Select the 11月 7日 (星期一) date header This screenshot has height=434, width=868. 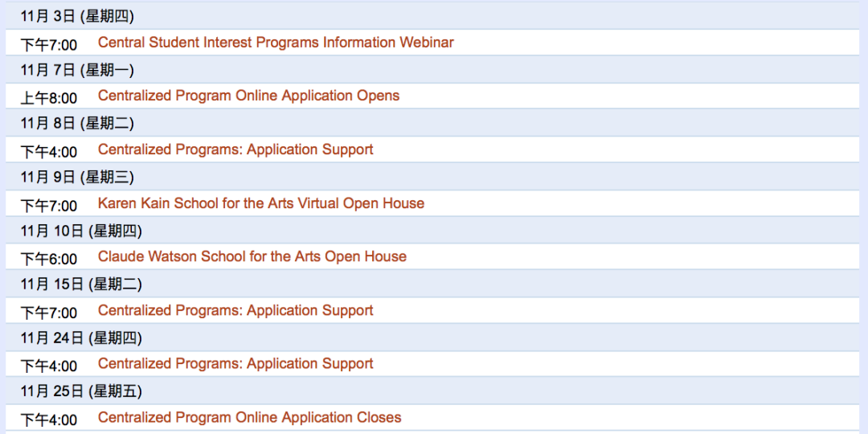[77, 70]
